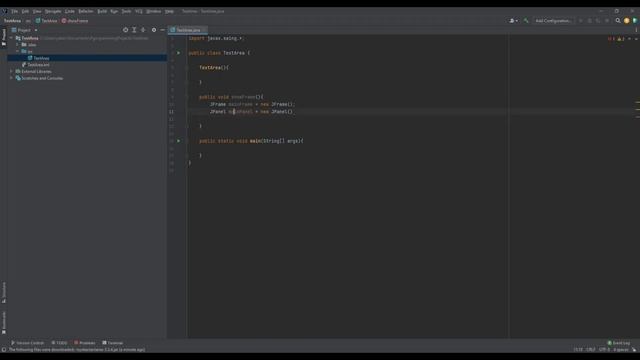Click Add Configuration button
Viewport: 640px width, 360px height.
pyautogui.click(x=553, y=21)
